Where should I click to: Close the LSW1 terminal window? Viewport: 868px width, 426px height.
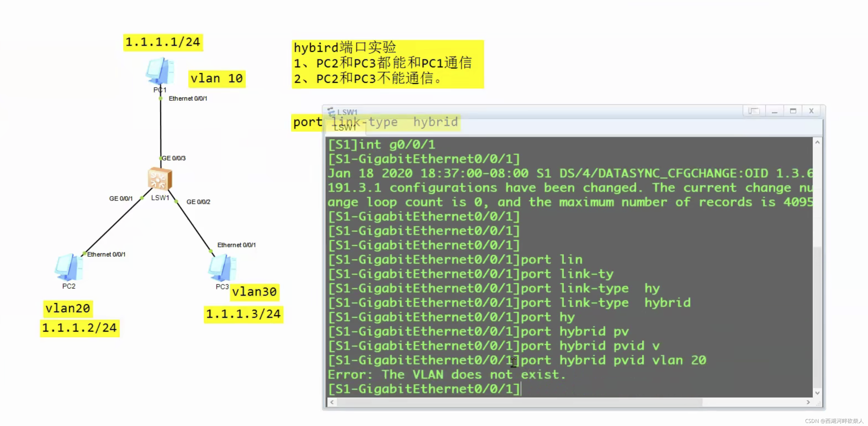(811, 111)
